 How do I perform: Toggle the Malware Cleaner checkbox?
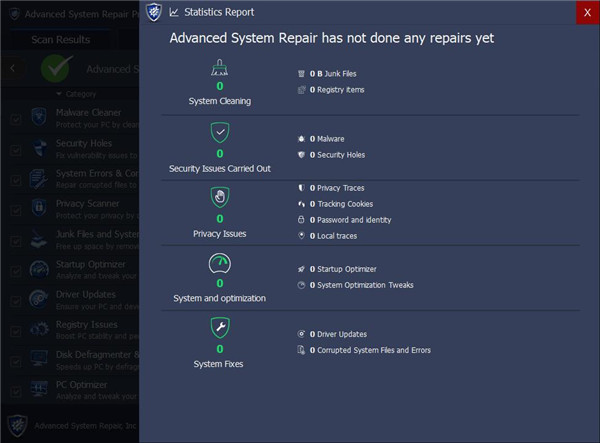click(x=14, y=118)
